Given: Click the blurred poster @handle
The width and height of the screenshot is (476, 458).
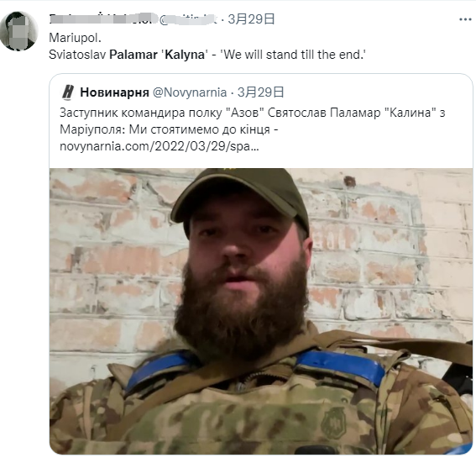Looking at the screenshot, I should (x=188, y=19).
